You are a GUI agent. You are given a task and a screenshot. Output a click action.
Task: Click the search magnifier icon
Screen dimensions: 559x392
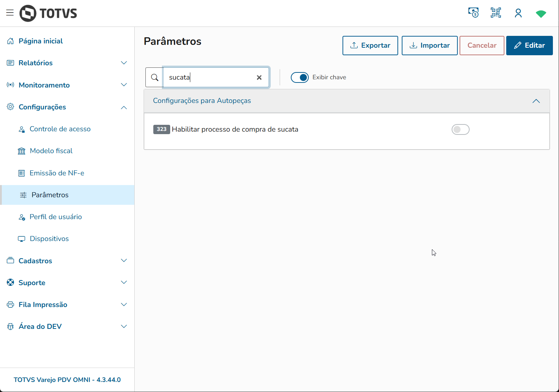pyautogui.click(x=155, y=77)
